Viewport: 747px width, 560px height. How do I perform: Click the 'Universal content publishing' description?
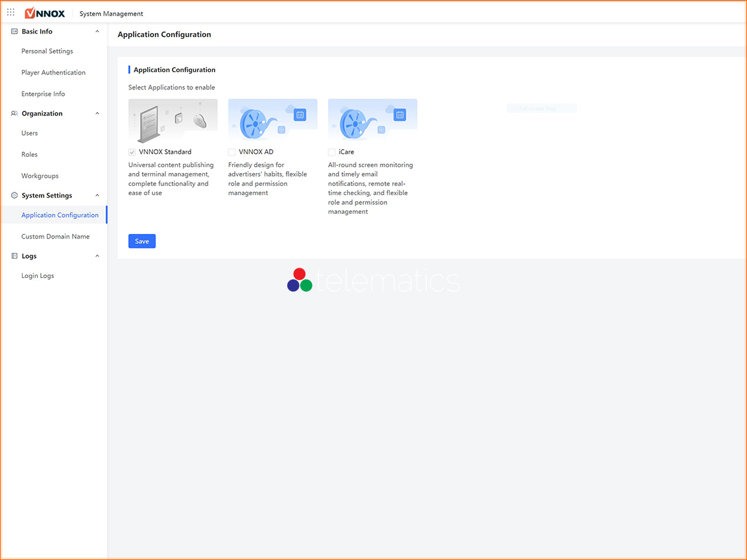point(171,179)
